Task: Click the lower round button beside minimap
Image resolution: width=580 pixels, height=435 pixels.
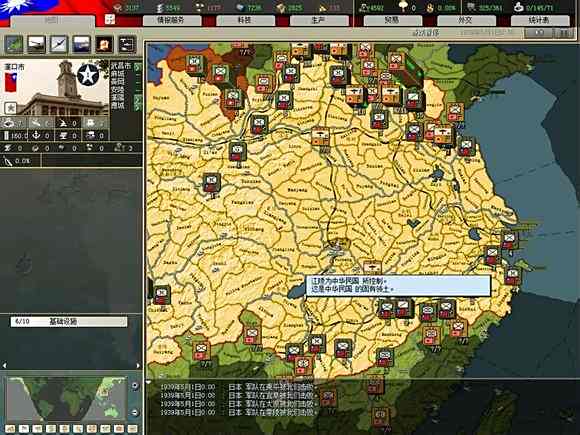Action: (x=135, y=412)
